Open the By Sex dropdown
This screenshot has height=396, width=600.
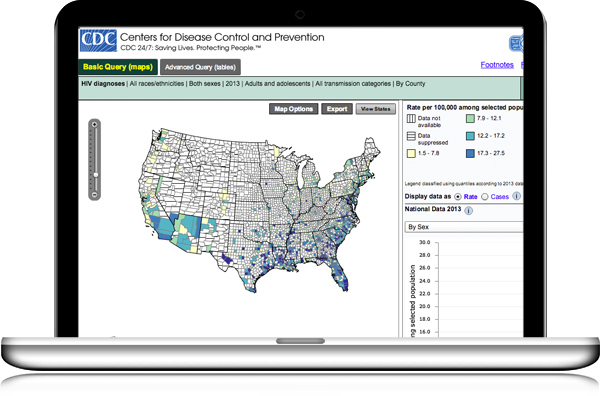[x=464, y=227]
